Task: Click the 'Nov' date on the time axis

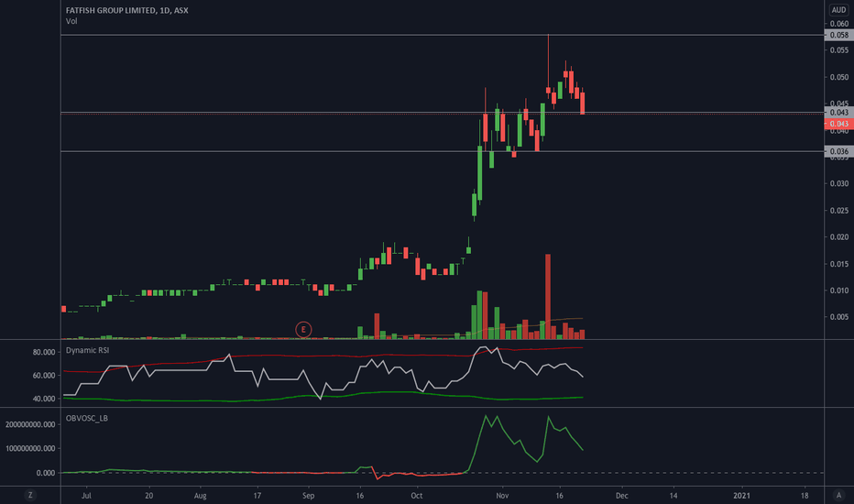Action: pyautogui.click(x=502, y=496)
